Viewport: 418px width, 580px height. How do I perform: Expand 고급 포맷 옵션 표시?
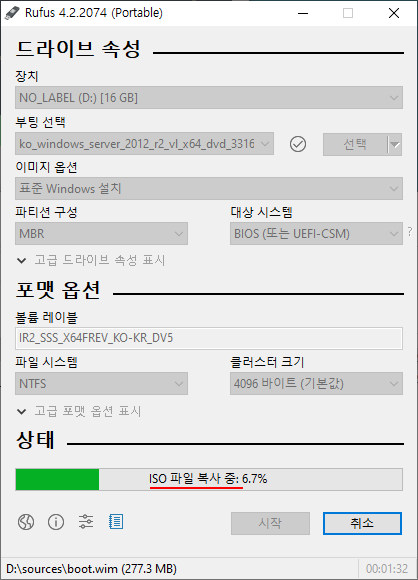(79, 411)
